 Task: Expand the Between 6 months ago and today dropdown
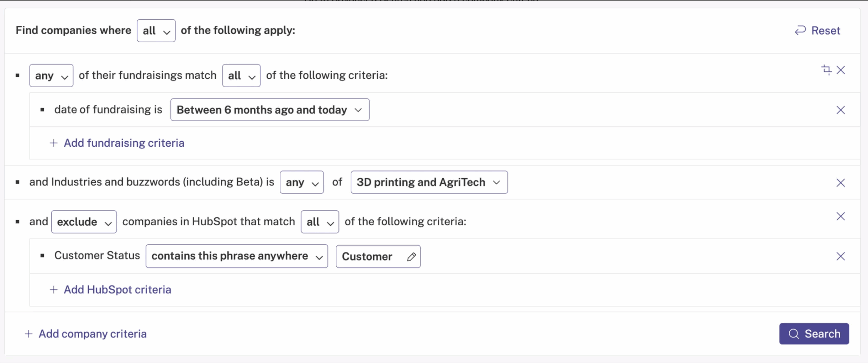pyautogui.click(x=270, y=110)
